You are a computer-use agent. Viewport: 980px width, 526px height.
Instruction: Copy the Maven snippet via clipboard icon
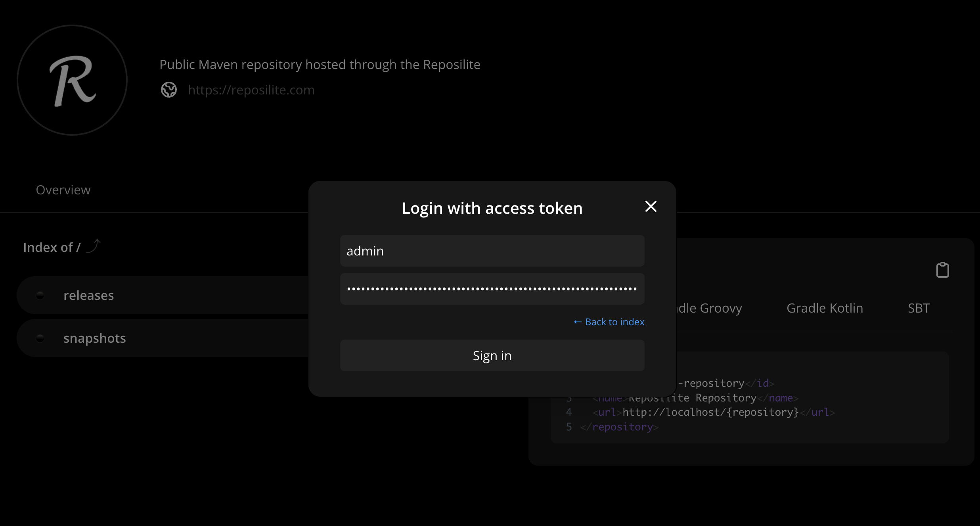point(943,269)
